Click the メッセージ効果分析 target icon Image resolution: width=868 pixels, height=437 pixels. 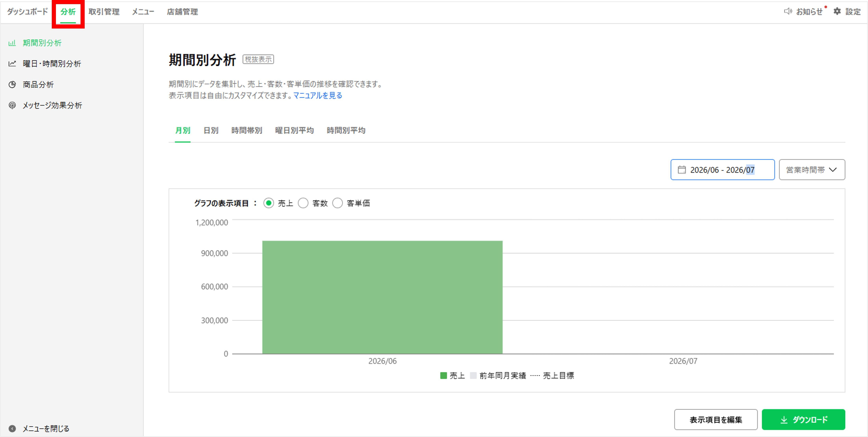pos(12,105)
